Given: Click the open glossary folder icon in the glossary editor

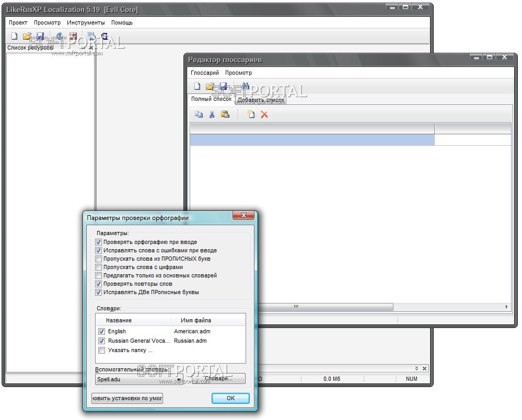Looking at the screenshot, I should 210,87.
